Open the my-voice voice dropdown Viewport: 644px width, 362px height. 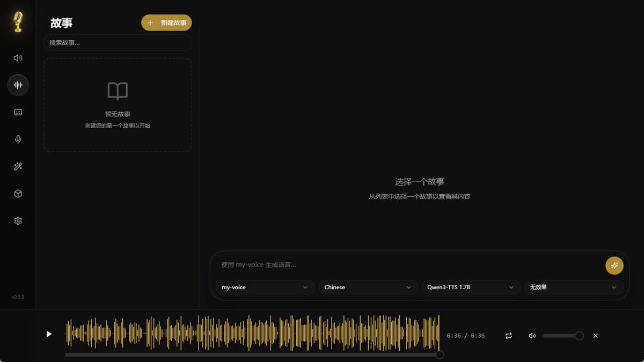click(x=265, y=287)
